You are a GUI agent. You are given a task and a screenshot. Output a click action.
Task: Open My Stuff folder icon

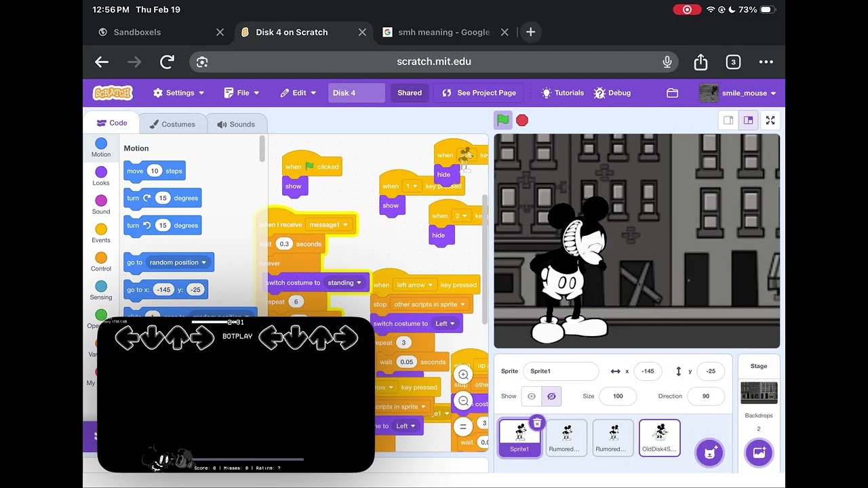coord(672,93)
